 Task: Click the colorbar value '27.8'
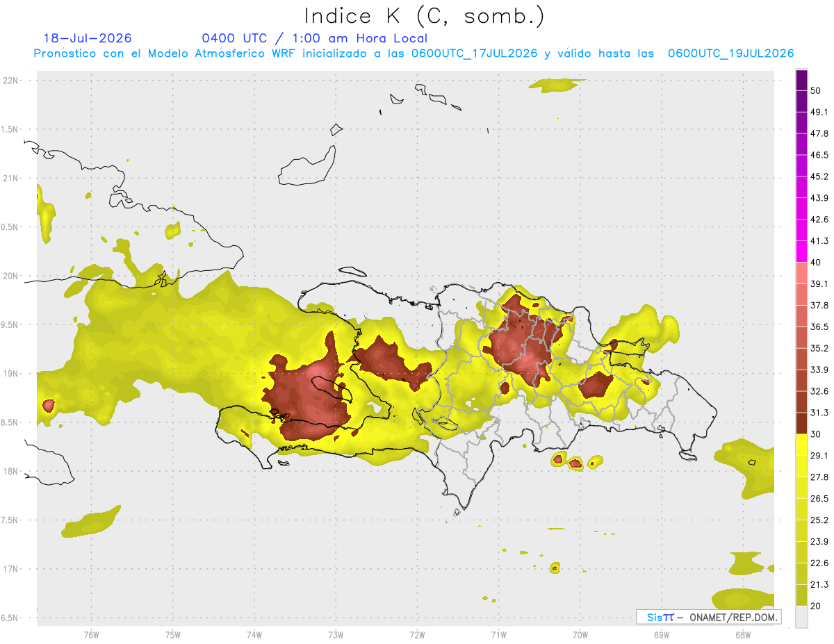(x=820, y=477)
